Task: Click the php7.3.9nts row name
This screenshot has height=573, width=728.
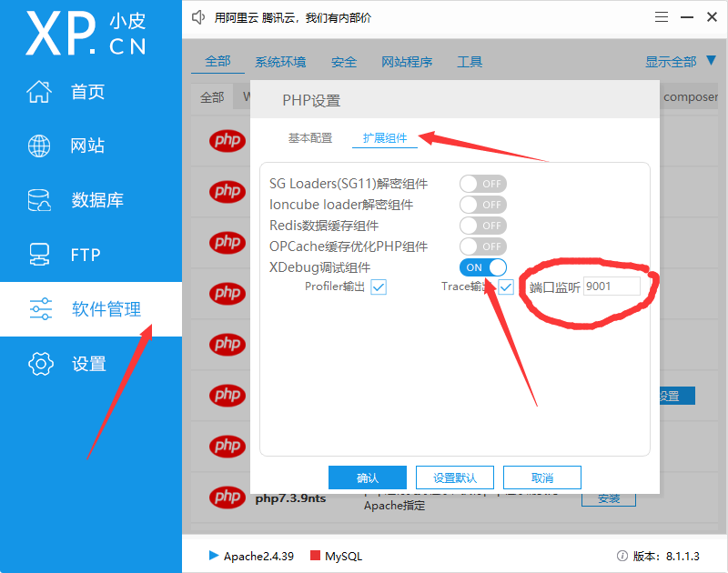Action: pyautogui.click(x=290, y=498)
